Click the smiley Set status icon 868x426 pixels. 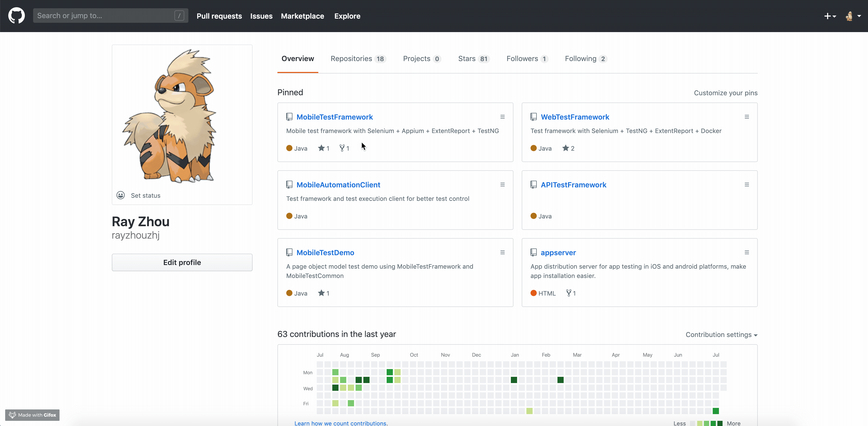121,195
